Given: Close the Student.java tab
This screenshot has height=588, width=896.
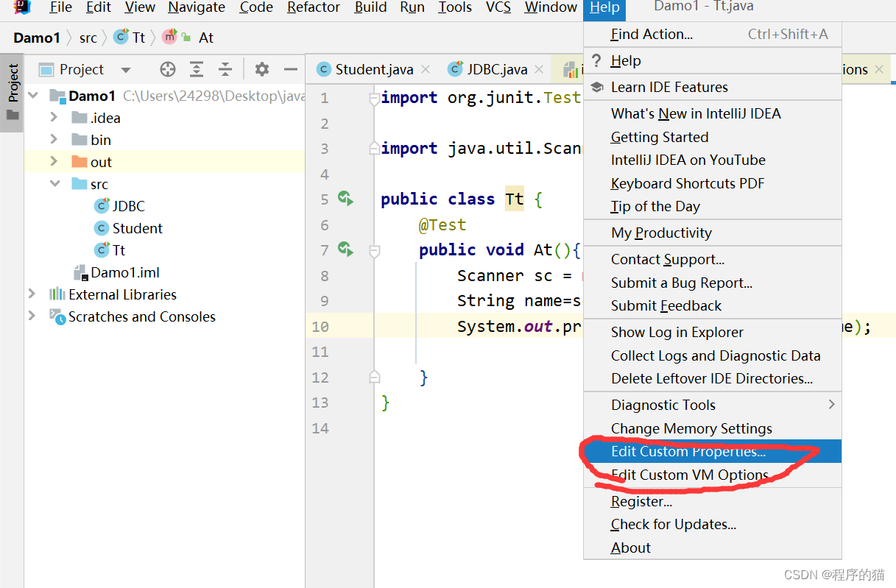Looking at the screenshot, I should click(x=426, y=69).
